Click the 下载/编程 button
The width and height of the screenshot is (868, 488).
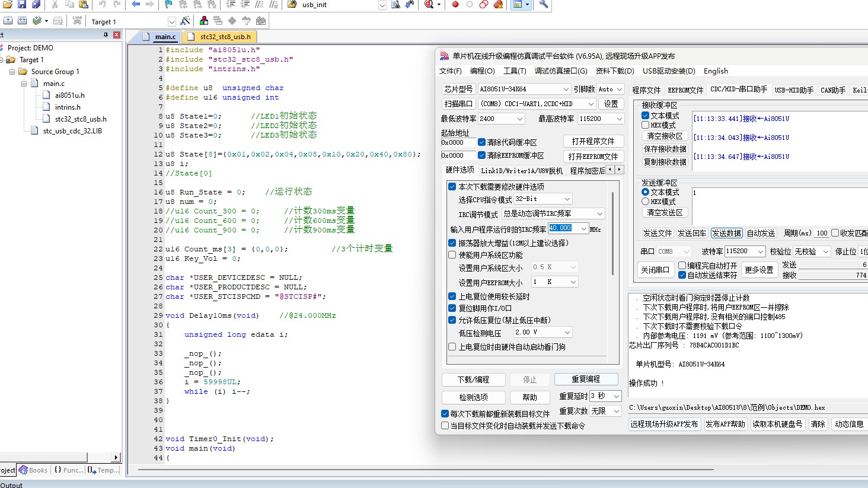[x=473, y=379]
